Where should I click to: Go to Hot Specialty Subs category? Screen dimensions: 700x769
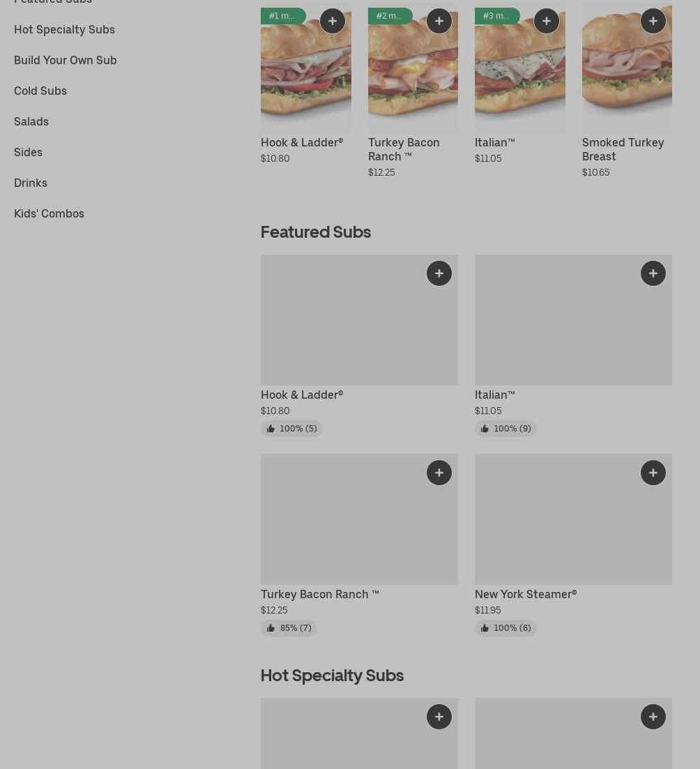pyautogui.click(x=64, y=29)
